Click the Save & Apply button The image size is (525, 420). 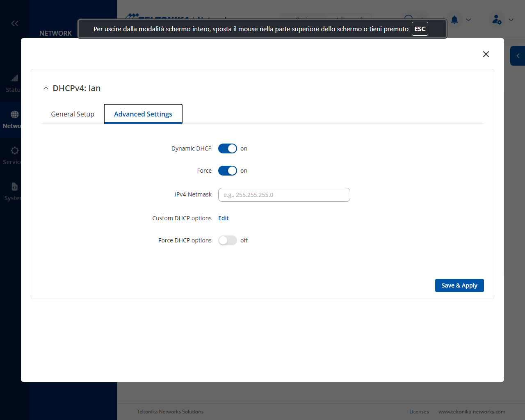[459, 285]
